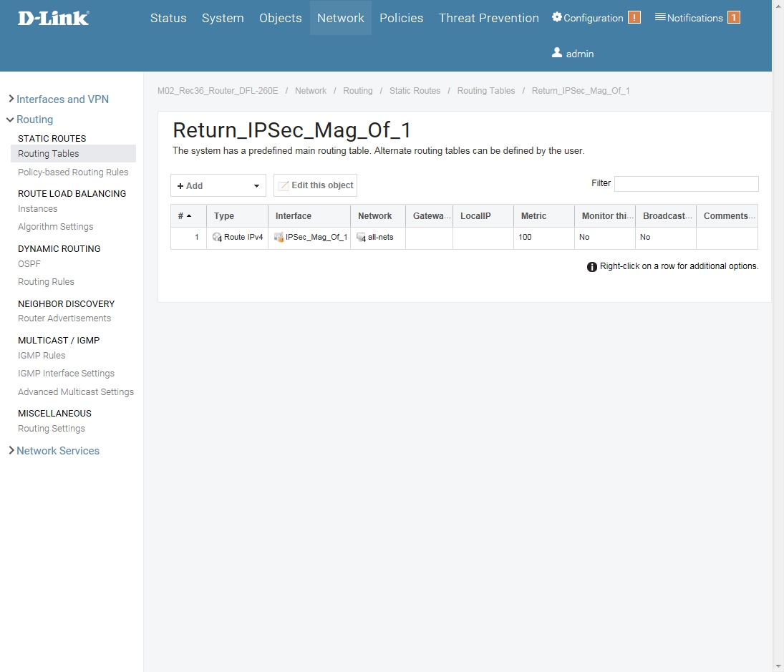Click the IPSec_Mag_Of_1 interface icon
This screenshot has width=784, height=672.
[279, 238]
